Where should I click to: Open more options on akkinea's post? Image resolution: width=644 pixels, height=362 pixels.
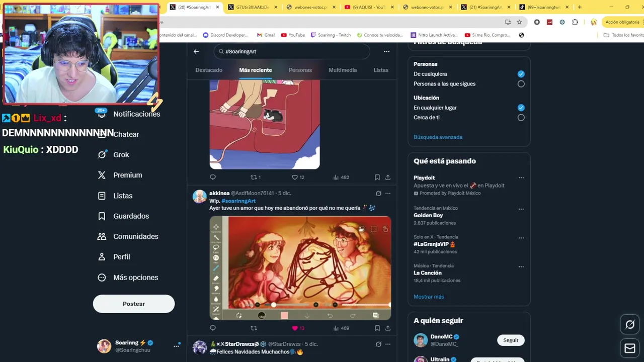click(388, 193)
